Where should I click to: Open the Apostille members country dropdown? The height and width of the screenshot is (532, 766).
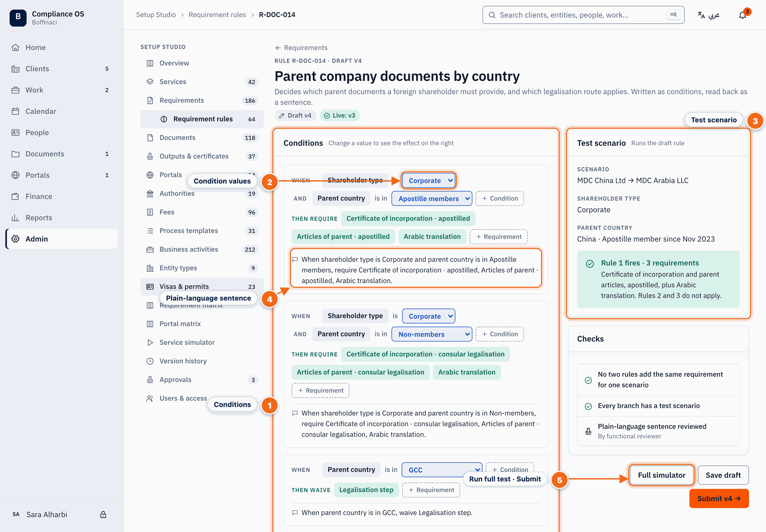(432, 198)
